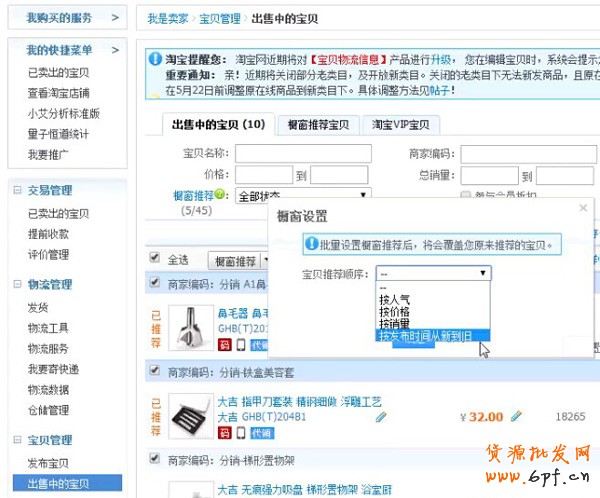Click the blue info icon in 淘宝提醒您 notice

(x=155, y=59)
